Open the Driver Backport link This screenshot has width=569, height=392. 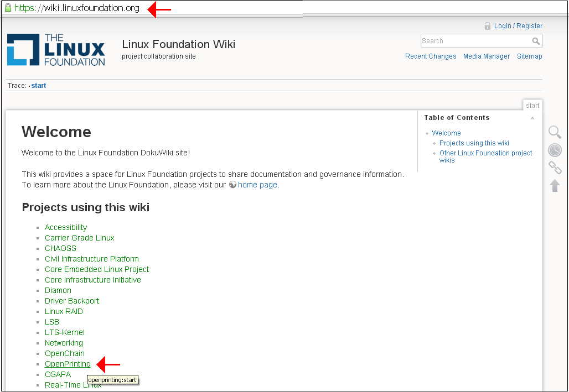click(x=72, y=301)
